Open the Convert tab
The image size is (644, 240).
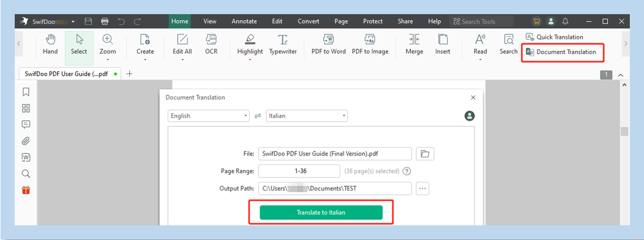[309, 21]
